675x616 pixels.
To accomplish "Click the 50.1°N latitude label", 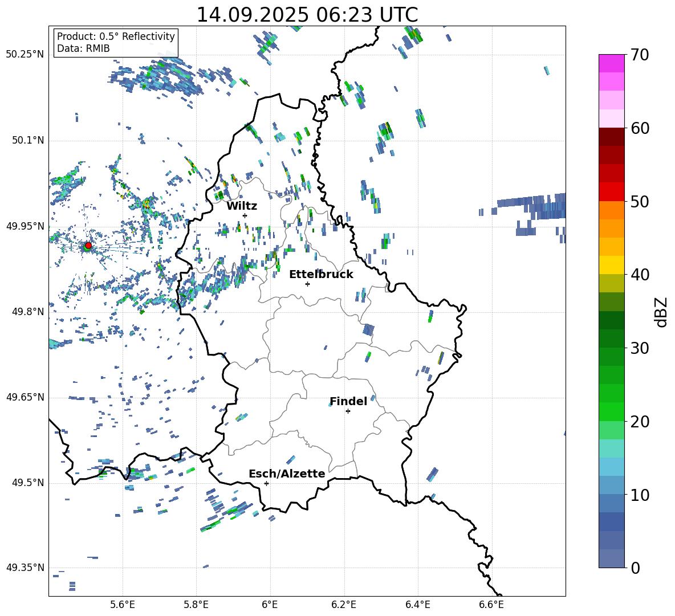I will pos(28,140).
